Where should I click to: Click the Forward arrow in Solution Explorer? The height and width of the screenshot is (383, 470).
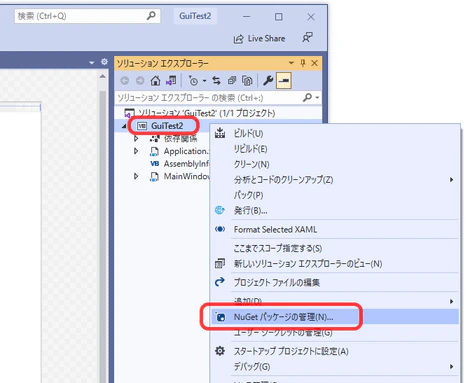[x=140, y=81]
